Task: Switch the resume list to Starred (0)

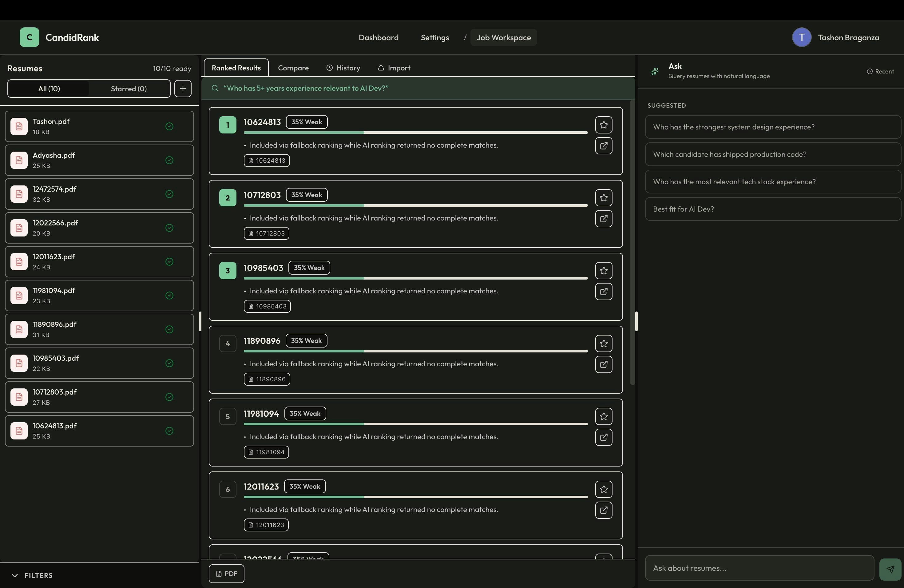Action: click(129, 89)
